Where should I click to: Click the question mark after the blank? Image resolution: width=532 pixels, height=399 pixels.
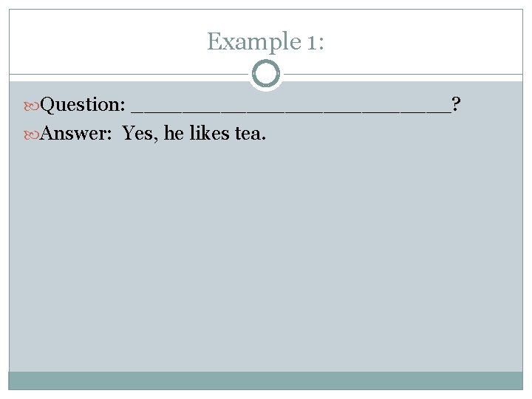(457, 105)
